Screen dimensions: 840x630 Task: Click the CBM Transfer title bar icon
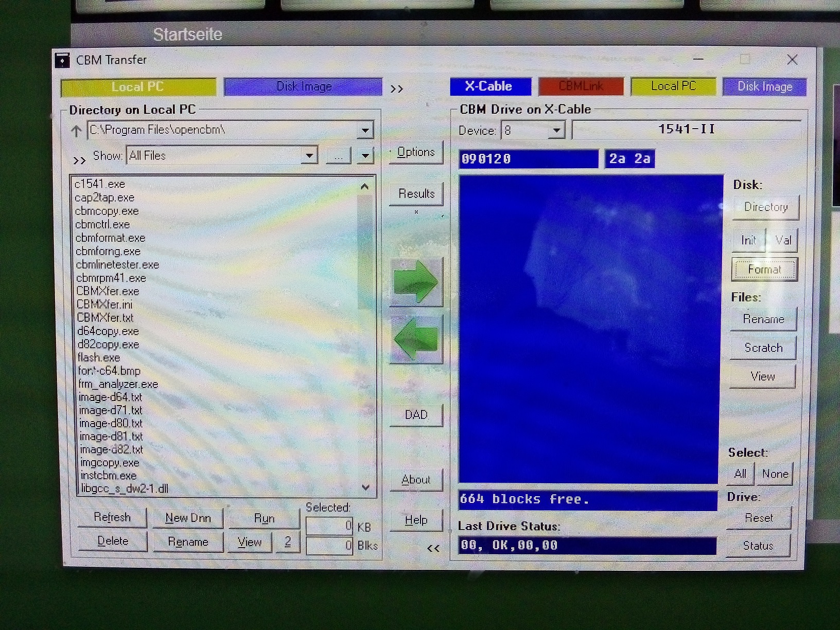click(x=62, y=60)
